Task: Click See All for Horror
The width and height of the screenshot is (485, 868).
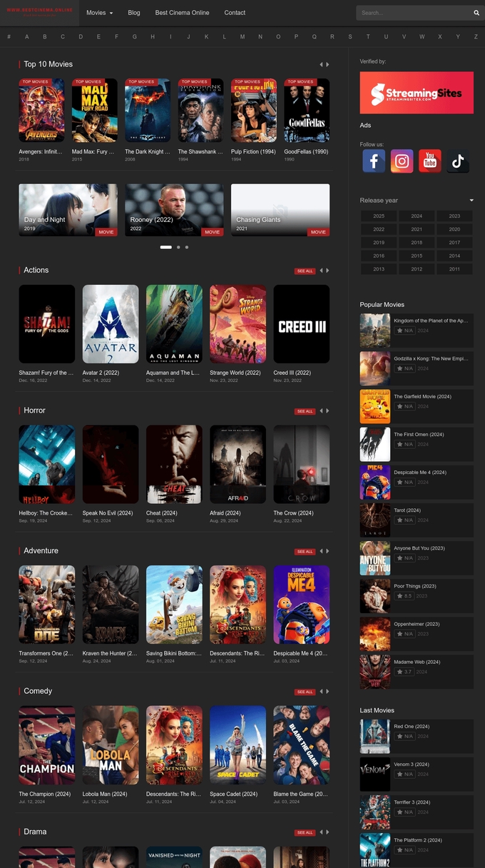Action: point(305,411)
